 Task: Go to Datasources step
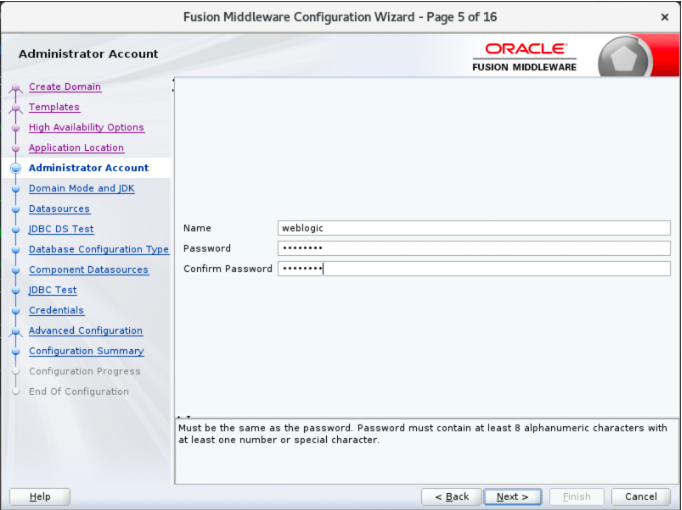(x=59, y=209)
